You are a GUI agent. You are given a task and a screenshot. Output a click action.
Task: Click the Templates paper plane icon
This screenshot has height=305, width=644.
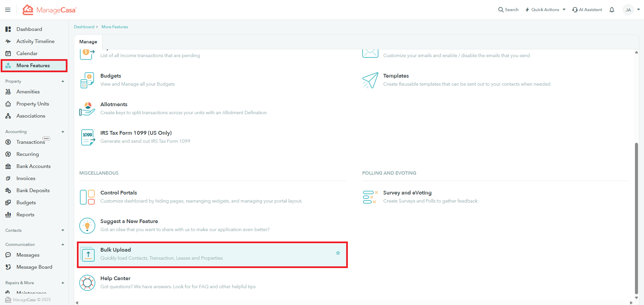[370, 80]
